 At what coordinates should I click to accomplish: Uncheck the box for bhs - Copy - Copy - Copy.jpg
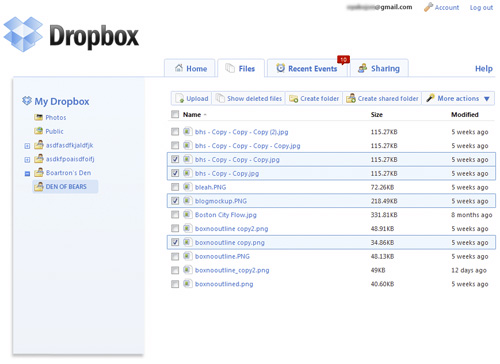(175, 159)
